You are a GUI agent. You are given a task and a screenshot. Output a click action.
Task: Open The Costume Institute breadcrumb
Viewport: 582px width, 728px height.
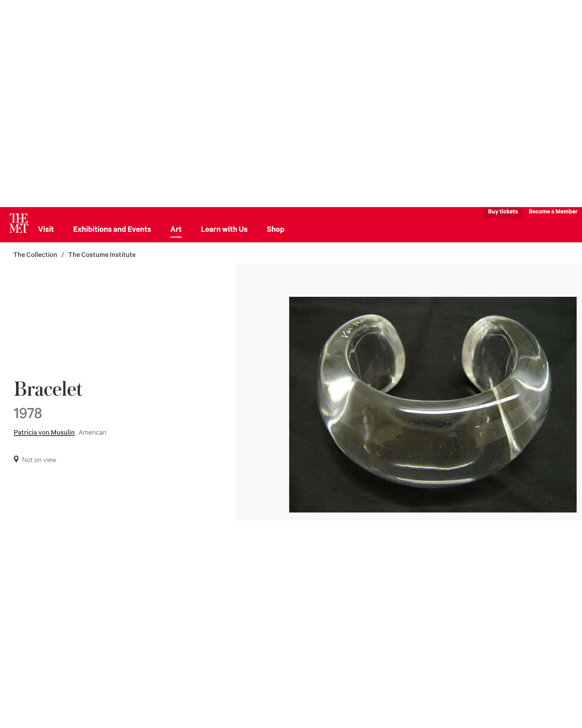102,255
